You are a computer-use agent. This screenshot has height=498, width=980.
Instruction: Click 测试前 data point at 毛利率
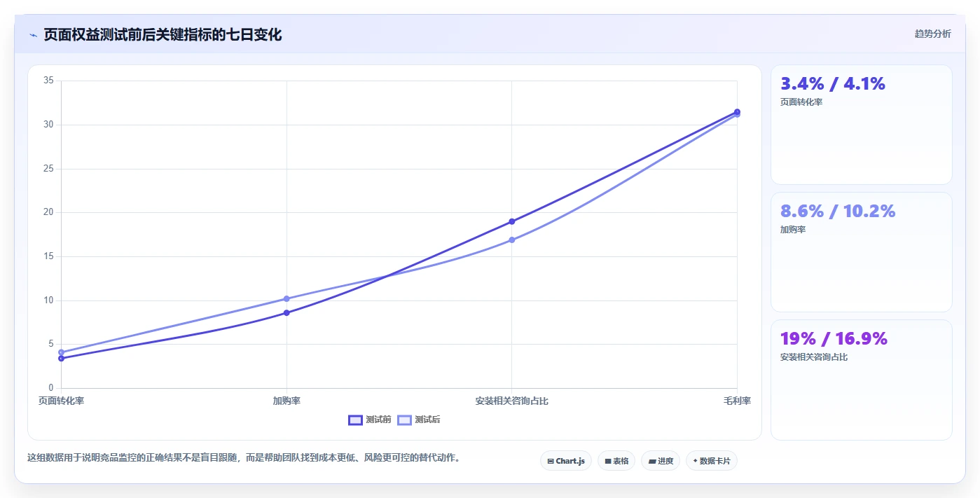tap(737, 111)
